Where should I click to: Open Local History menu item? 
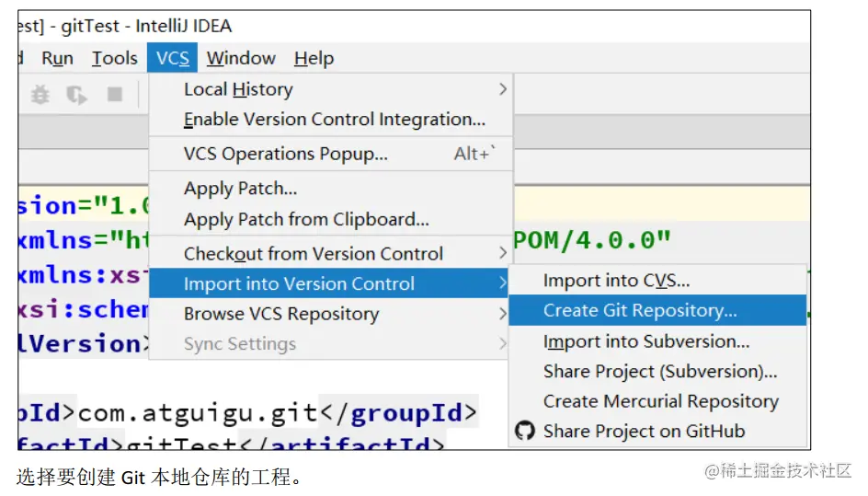330,89
